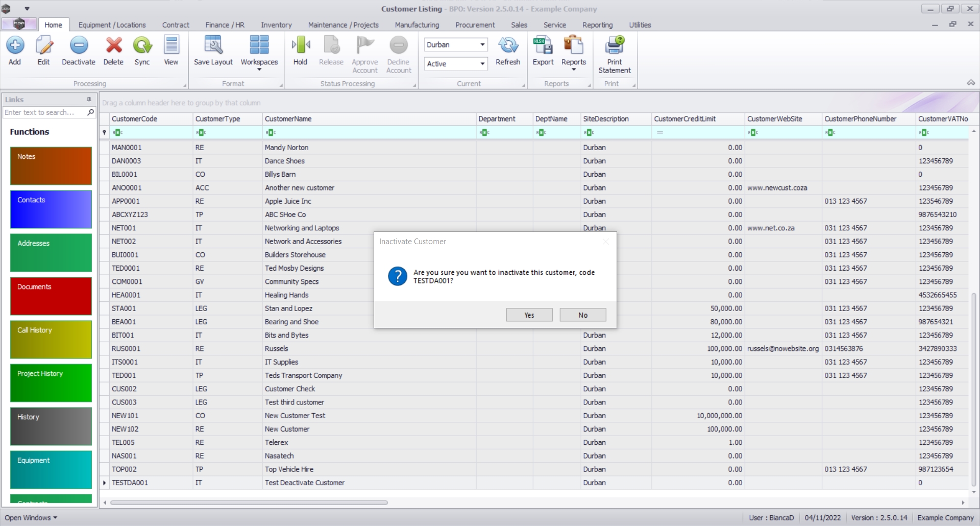
Task: Expand the Open Windows menu
Action: [x=31, y=518]
